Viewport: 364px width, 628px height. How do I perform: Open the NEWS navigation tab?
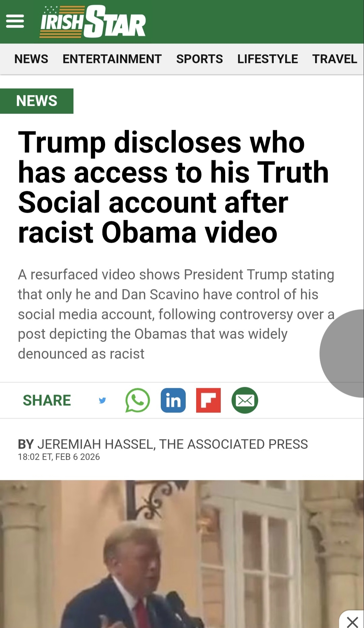pos(31,59)
